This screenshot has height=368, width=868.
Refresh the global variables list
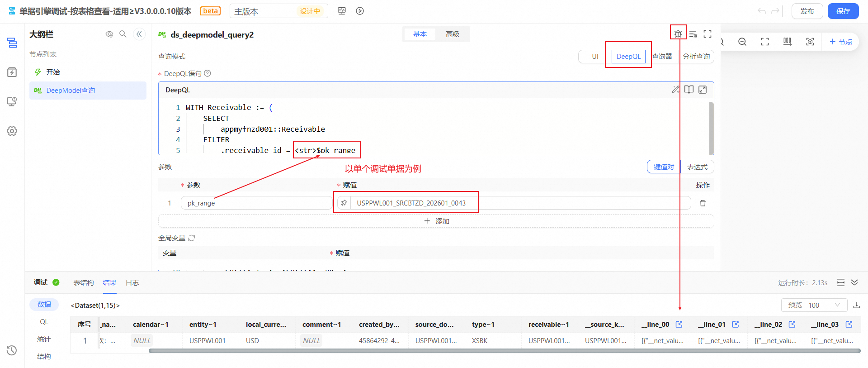point(192,238)
